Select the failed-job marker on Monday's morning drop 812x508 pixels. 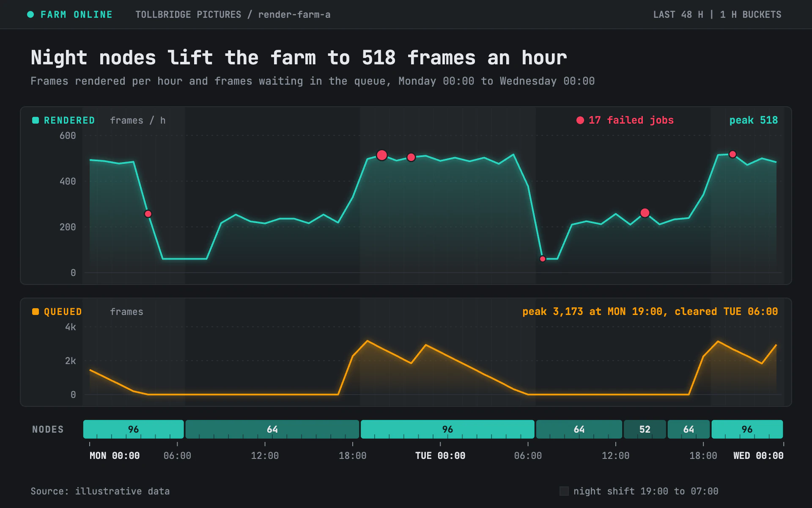point(148,214)
